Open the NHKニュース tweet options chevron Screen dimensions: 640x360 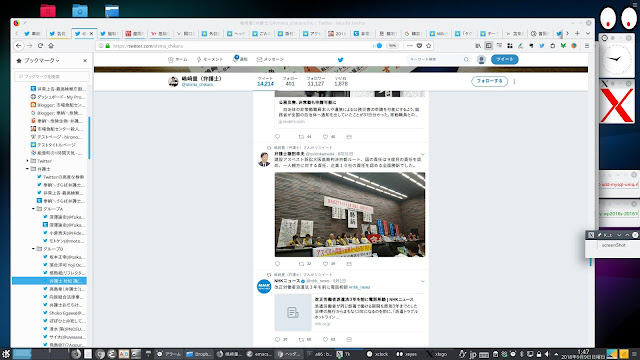pyautogui.click(x=422, y=281)
